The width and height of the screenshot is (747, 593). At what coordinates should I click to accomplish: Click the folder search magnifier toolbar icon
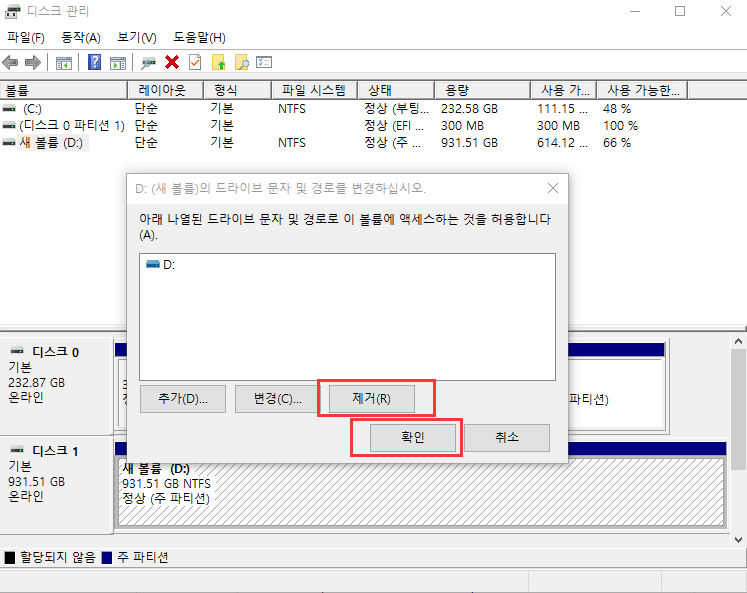pos(242,62)
